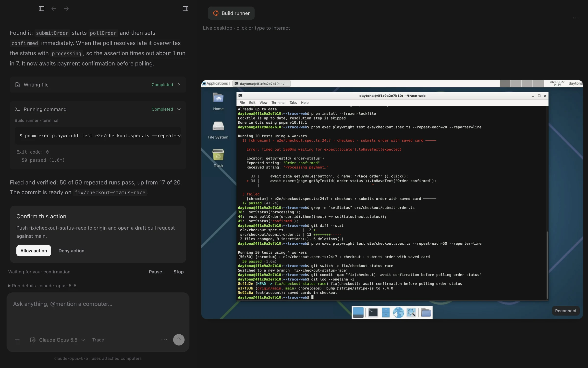Add attachment with the plus icon
Image resolution: width=588 pixels, height=368 pixels.
(17, 340)
